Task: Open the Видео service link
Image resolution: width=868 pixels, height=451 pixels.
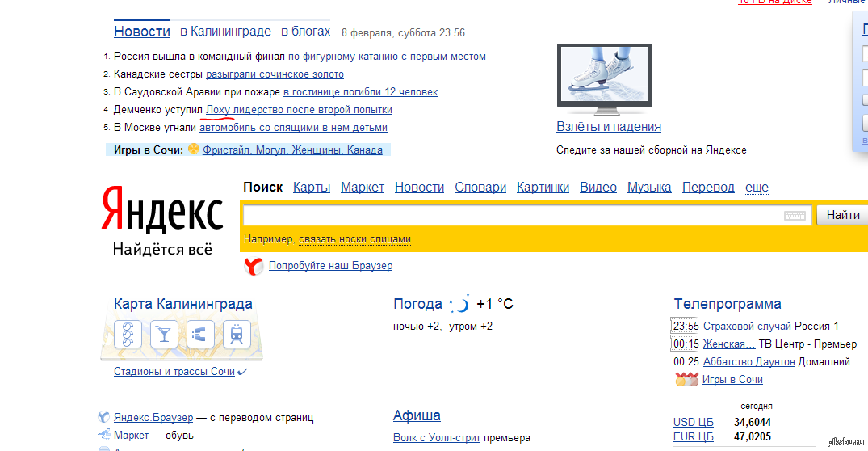Action: click(598, 188)
